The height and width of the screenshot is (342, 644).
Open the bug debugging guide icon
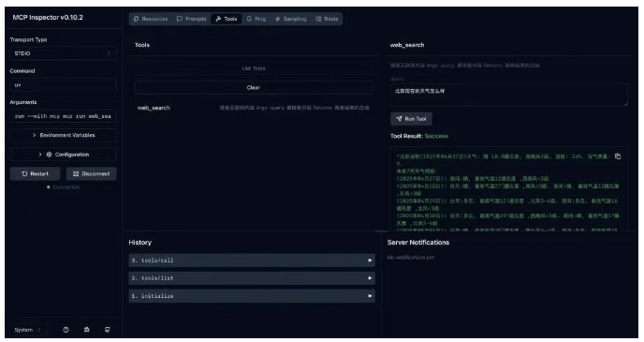click(x=87, y=330)
